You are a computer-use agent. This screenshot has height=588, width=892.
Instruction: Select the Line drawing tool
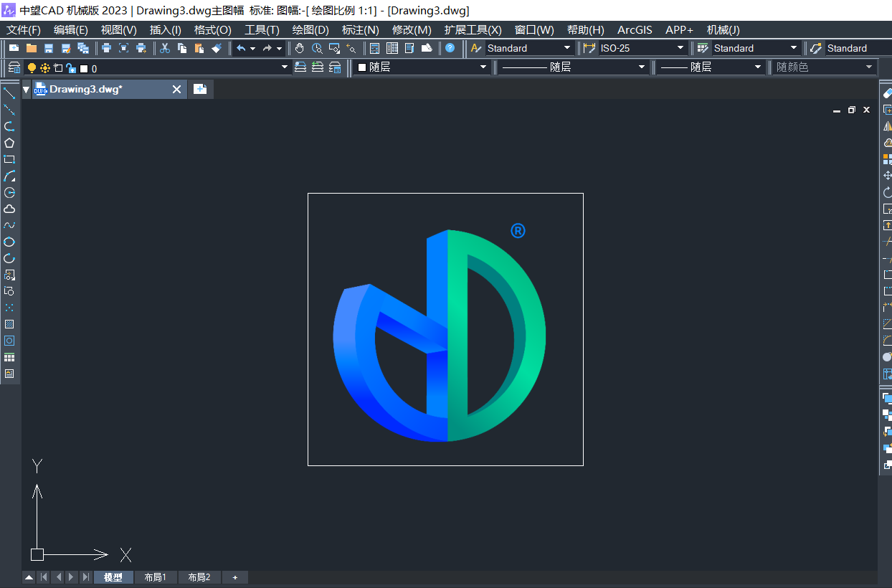pos(9,93)
